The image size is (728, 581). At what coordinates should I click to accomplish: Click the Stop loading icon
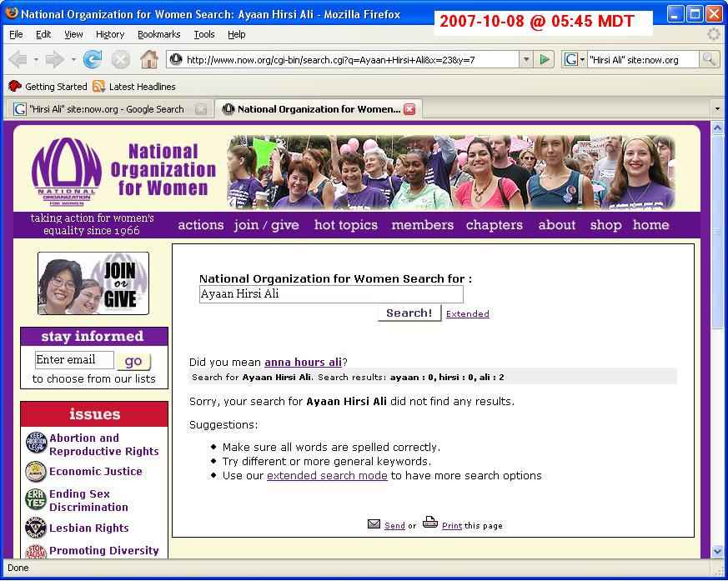coord(121,59)
